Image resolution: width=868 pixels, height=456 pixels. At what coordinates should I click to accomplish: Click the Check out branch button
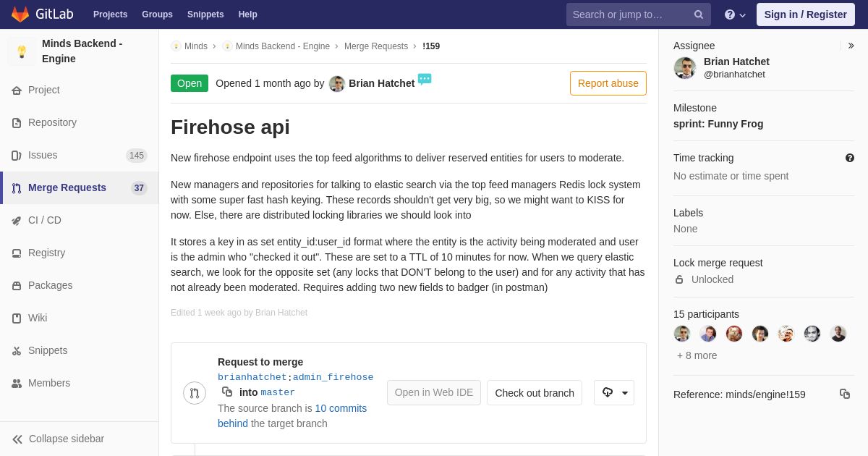coord(535,393)
